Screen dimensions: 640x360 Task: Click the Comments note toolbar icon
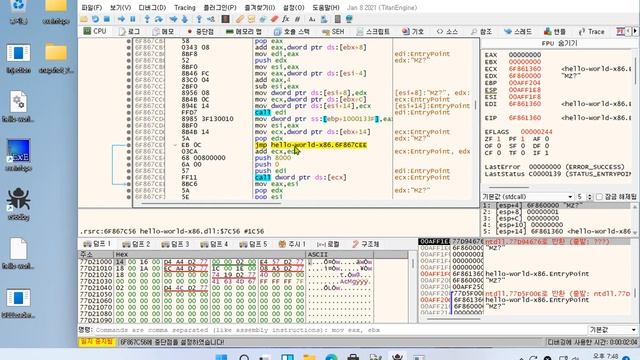pyautogui.click(x=251, y=19)
